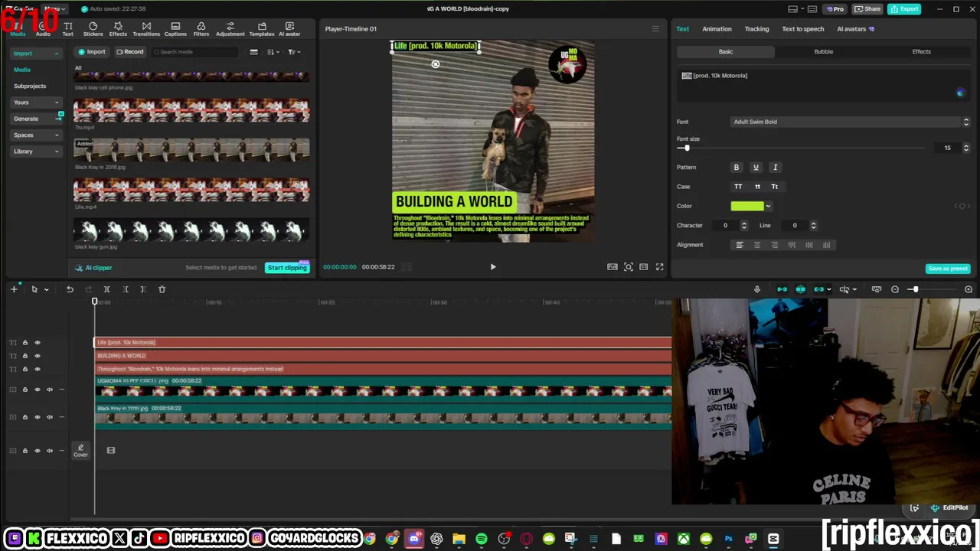The width and height of the screenshot is (980, 551).
Task: Open Photoshop from the taskbar
Action: (728, 539)
